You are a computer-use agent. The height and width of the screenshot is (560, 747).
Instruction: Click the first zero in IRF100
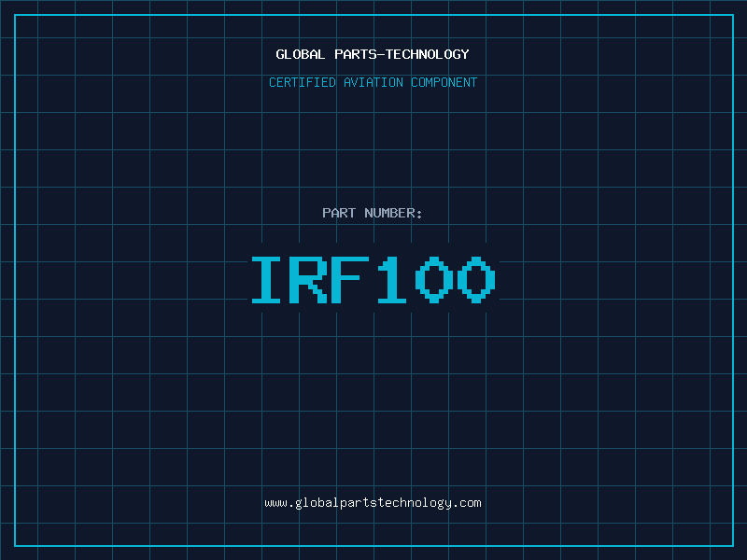click(x=435, y=280)
